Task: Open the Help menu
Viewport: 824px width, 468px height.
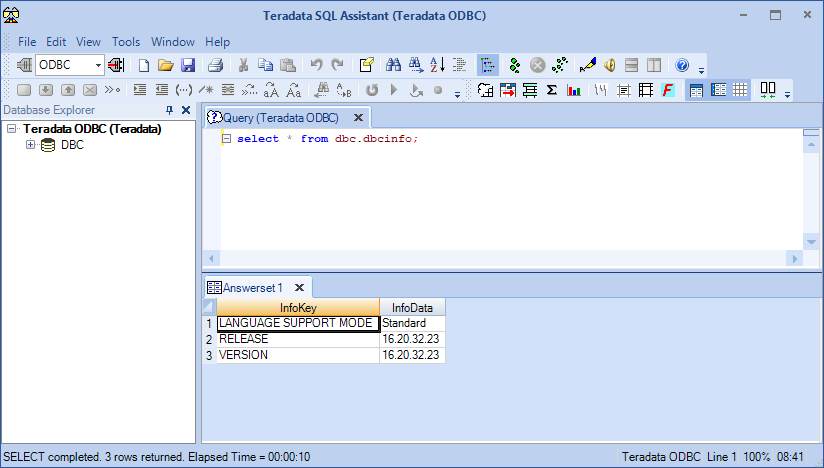Action: (218, 41)
